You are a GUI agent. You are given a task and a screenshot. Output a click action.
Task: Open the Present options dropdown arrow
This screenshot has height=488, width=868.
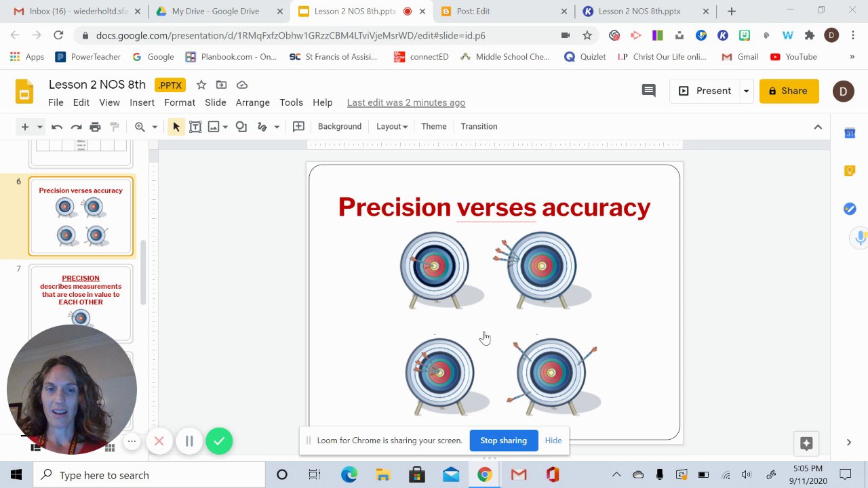pyautogui.click(x=746, y=91)
